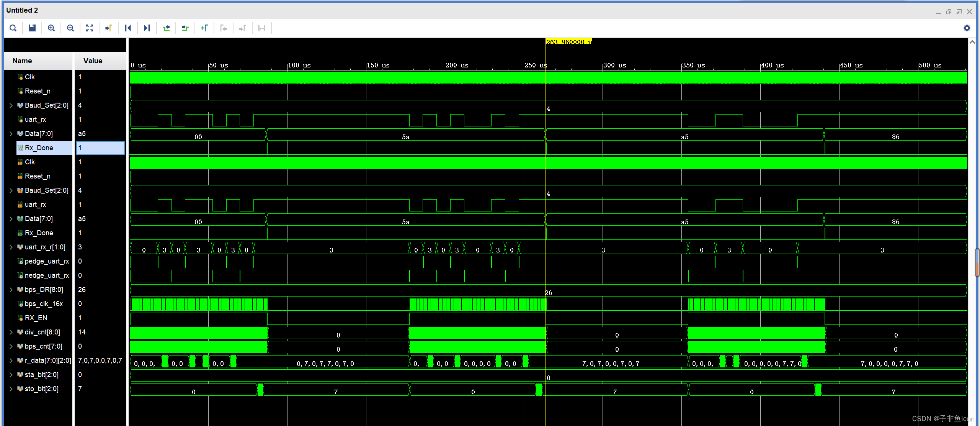Image resolution: width=980 pixels, height=426 pixels.
Task: Click the Zoom Fit icon
Action: click(x=90, y=28)
